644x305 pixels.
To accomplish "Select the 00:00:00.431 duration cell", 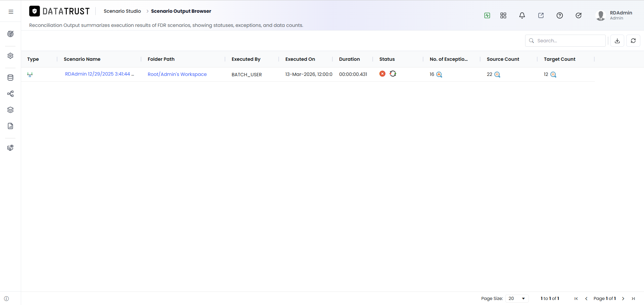I will (x=353, y=74).
